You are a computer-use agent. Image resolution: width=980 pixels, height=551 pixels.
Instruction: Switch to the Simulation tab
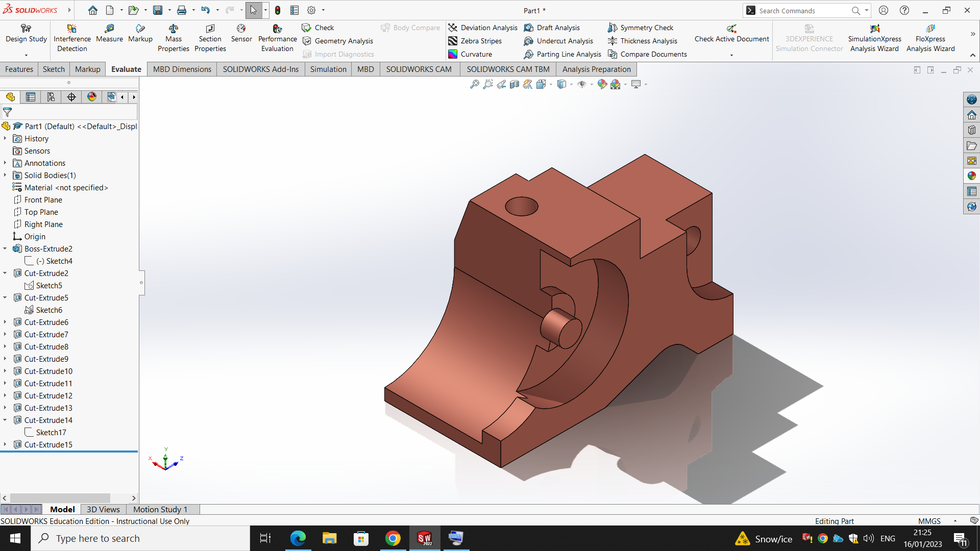(328, 69)
